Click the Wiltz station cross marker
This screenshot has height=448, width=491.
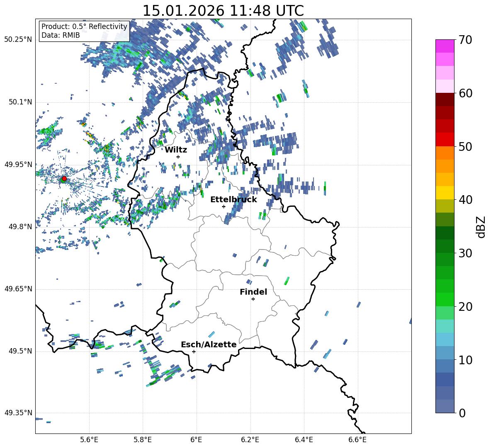[x=178, y=157]
